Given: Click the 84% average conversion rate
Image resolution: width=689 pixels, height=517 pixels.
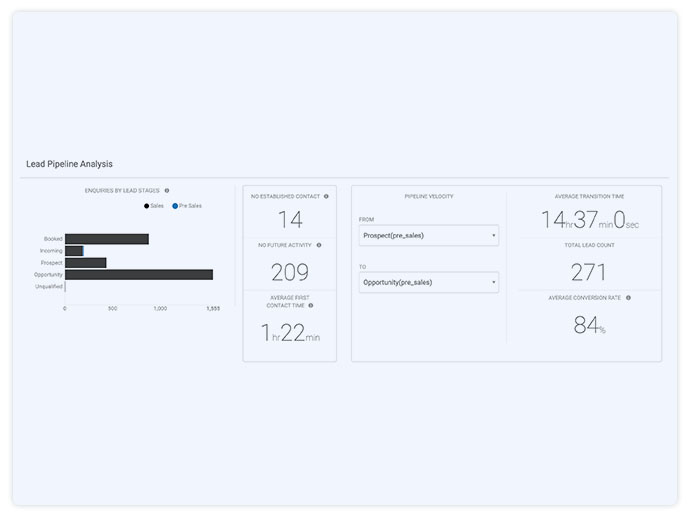Looking at the screenshot, I should pyautogui.click(x=589, y=325).
